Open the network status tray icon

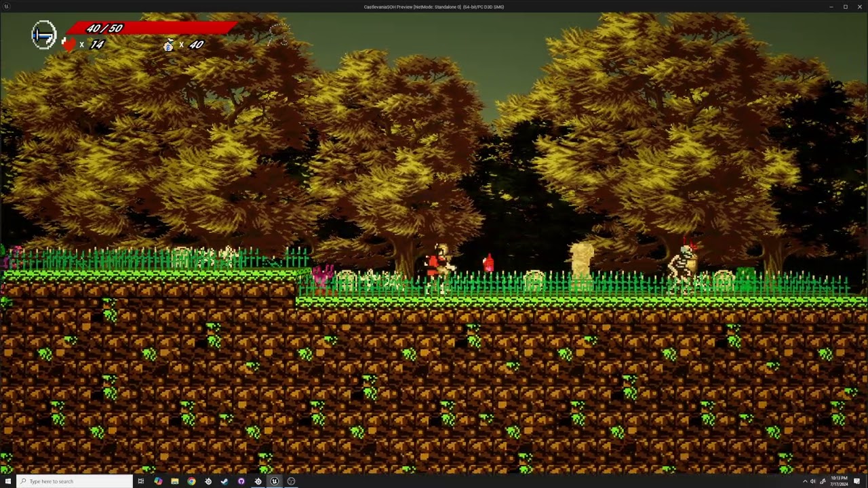click(x=823, y=481)
